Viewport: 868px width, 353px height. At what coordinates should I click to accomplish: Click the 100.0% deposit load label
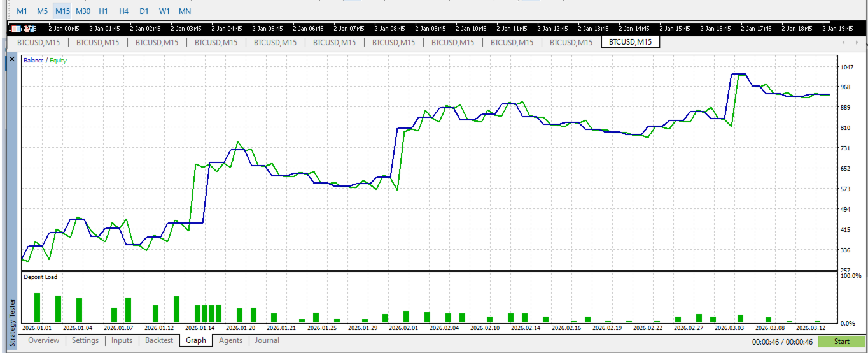click(x=851, y=276)
